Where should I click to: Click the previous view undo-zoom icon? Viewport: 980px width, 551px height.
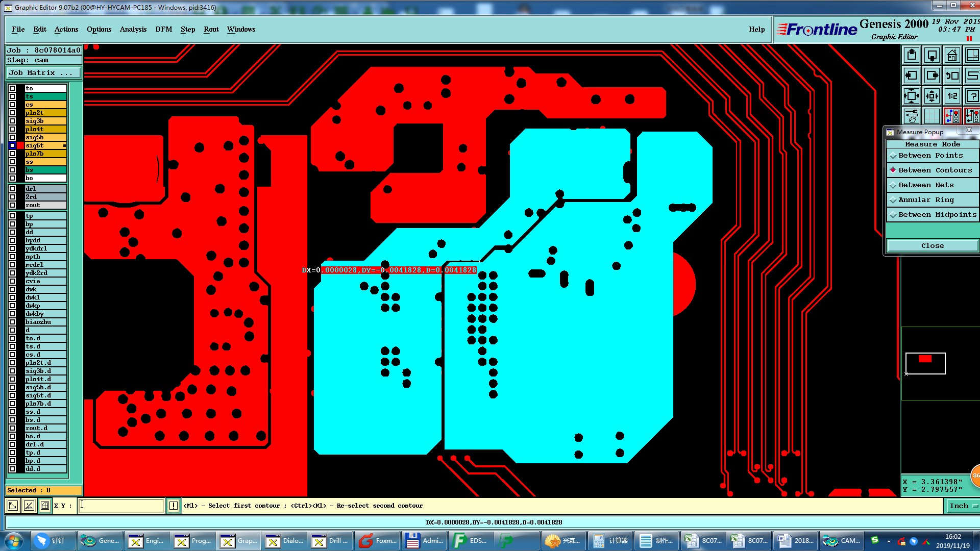coord(952,76)
